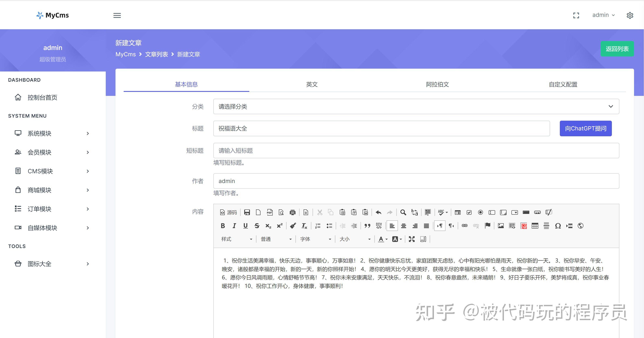
Task: Switch to the 英文 tab
Action: [x=312, y=84]
